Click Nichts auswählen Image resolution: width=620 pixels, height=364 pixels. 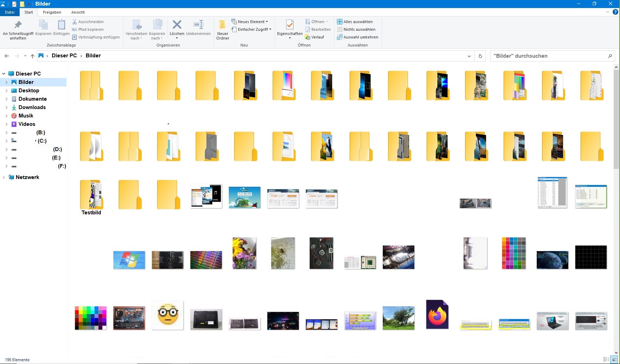pyautogui.click(x=356, y=29)
